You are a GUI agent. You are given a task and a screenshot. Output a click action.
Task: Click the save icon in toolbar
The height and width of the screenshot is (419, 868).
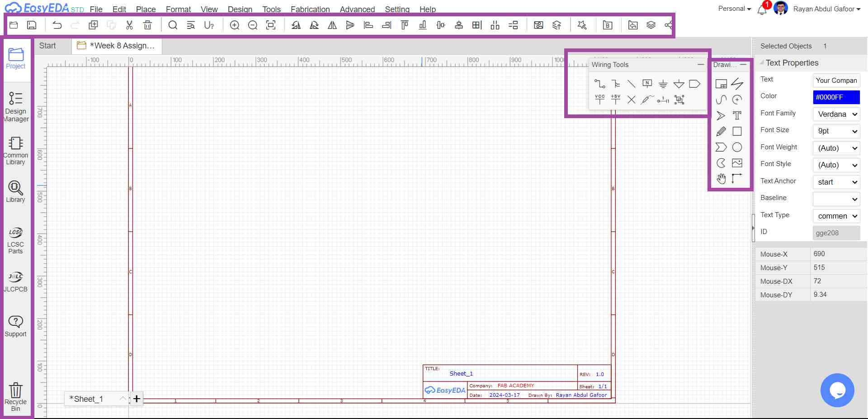[x=32, y=25]
